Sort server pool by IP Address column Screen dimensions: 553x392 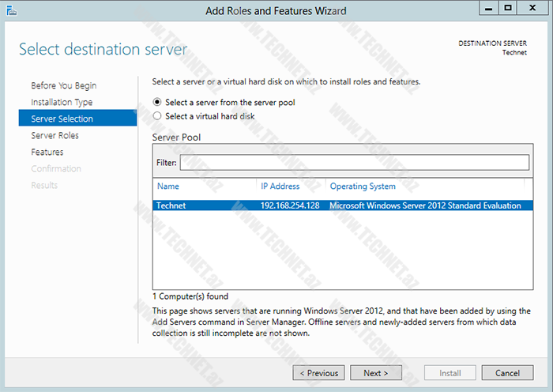coord(280,187)
